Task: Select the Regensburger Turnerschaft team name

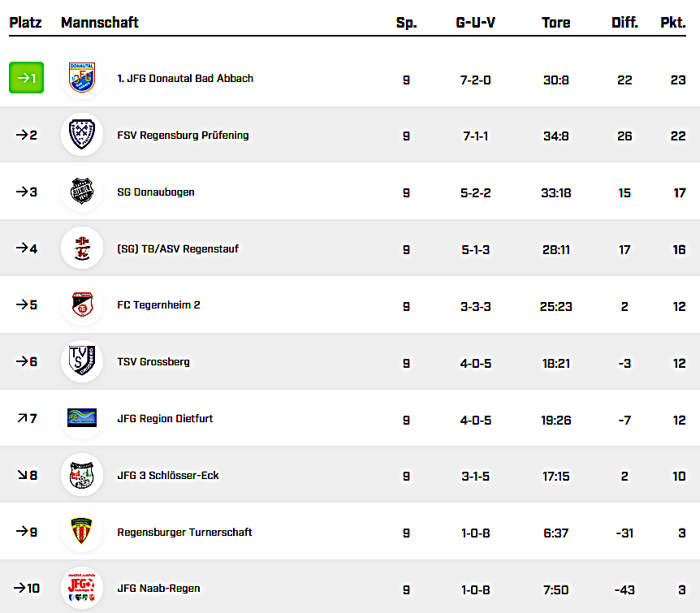Action: tap(184, 533)
